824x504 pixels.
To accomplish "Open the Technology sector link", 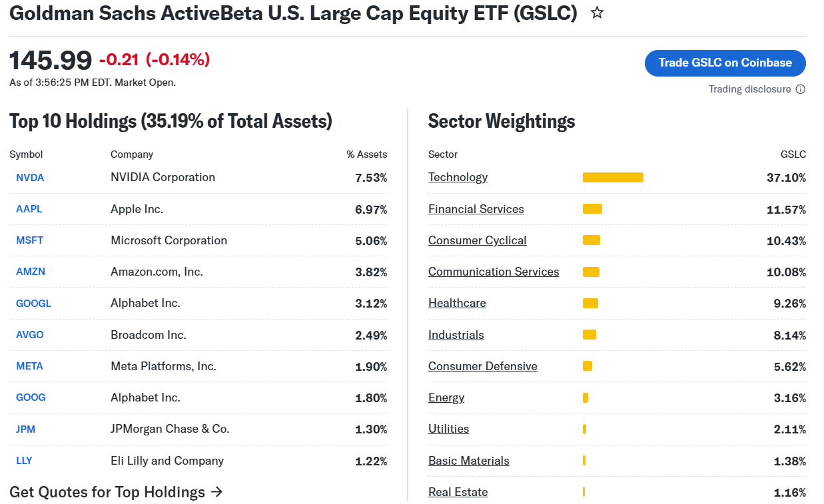I will click(458, 177).
